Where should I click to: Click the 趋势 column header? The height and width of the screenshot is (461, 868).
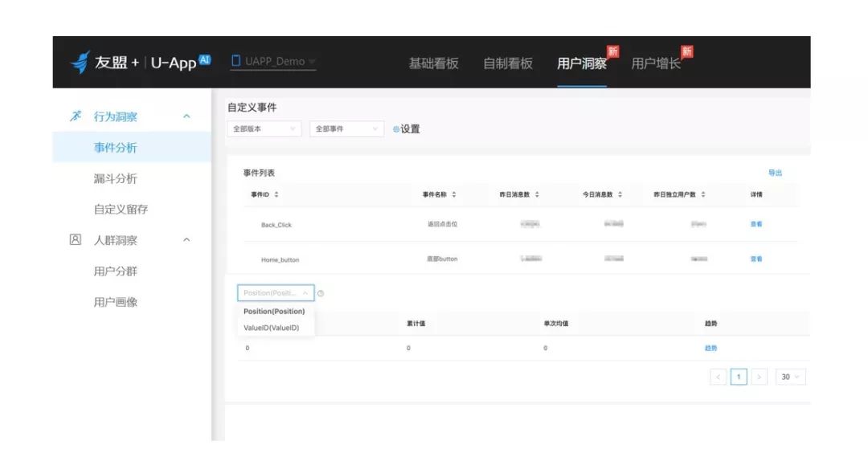tap(710, 323)
